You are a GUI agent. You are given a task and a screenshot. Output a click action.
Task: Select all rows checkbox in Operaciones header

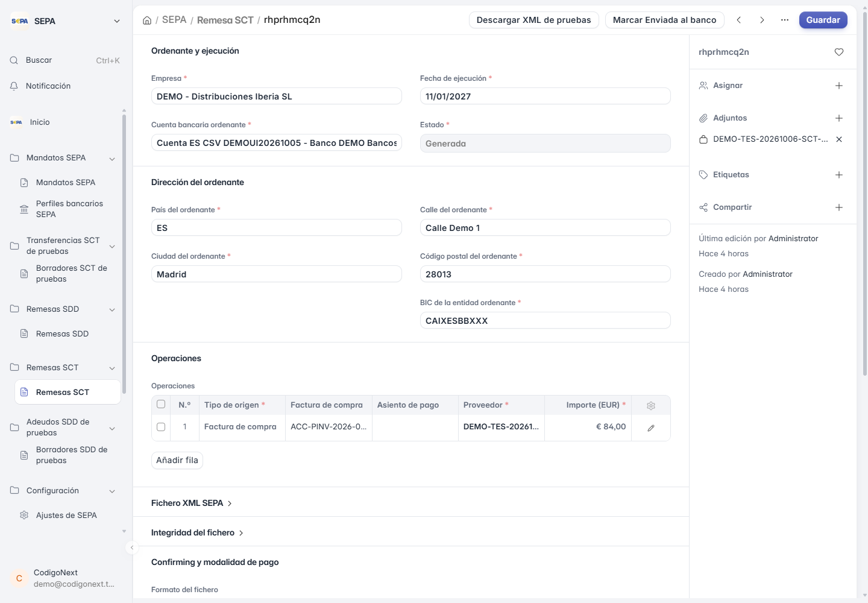[161, 405]
